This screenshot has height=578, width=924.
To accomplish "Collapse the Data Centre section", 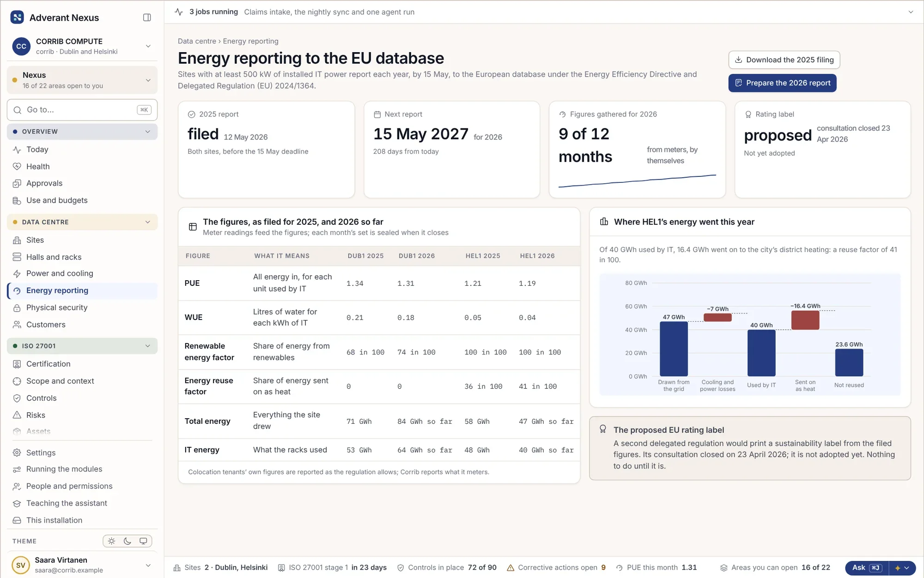I will (x=82, y=222).
